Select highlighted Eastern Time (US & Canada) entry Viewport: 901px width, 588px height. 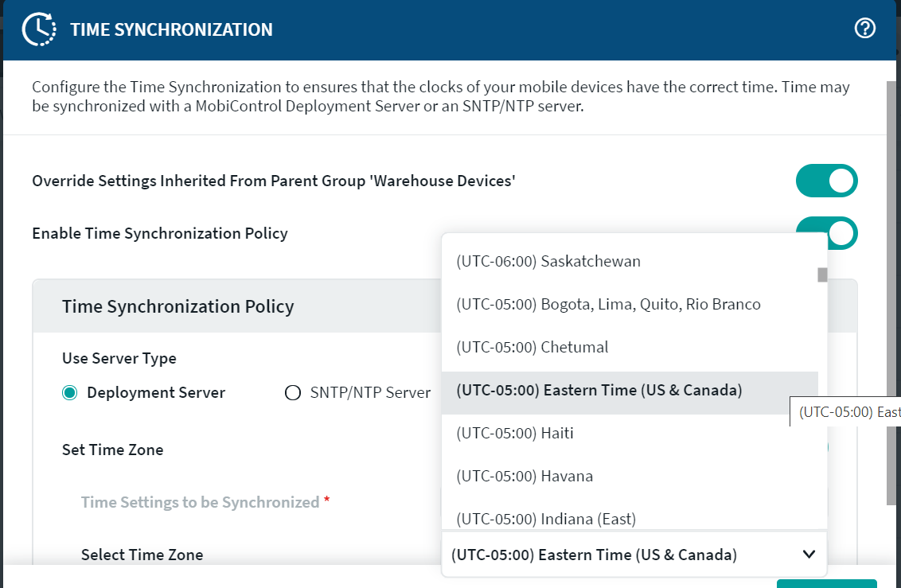click(x=599, y=390)
